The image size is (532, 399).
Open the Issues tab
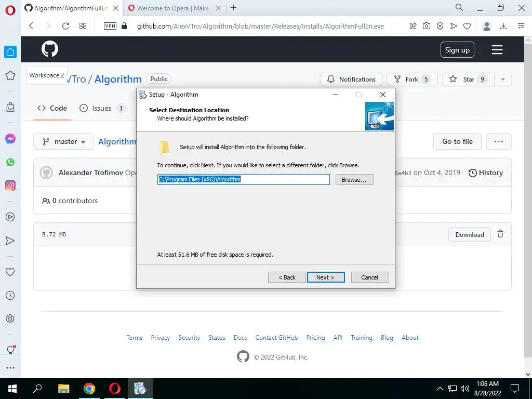click(102, 108)
